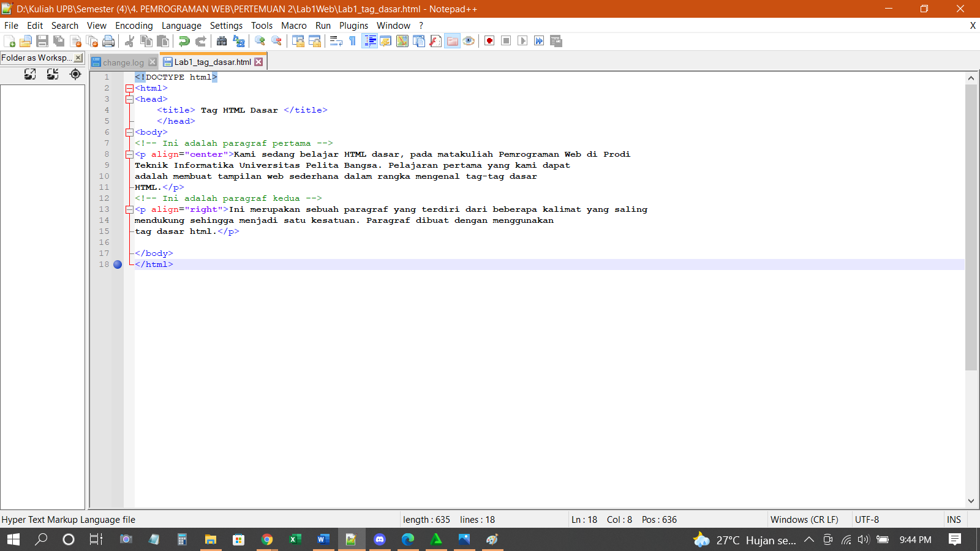The height and width of the screenshot is (551, 980).
Task: Collapse the html tag fold on line 2
Action: [x=129, y=88]
